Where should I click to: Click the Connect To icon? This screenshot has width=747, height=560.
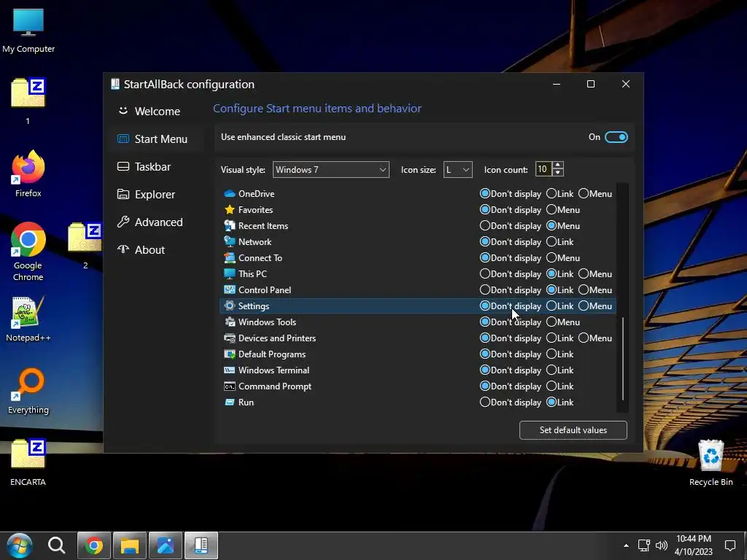(230, 257)
